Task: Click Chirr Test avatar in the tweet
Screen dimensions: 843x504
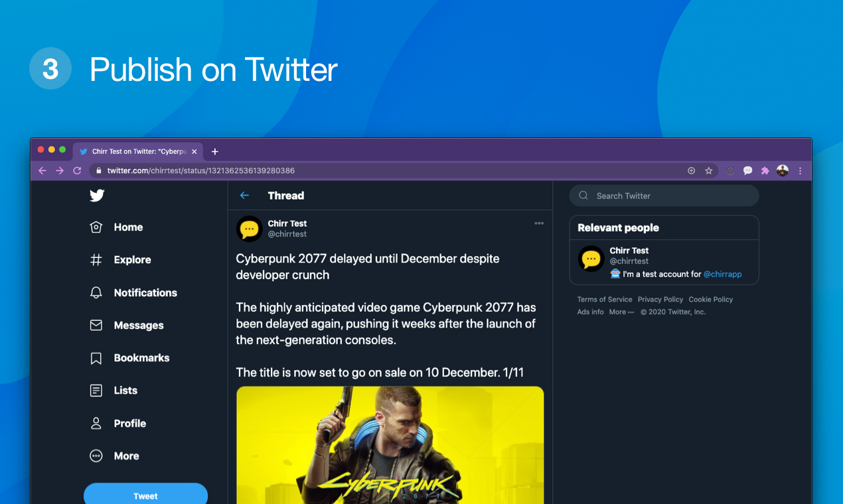Action: 249,229
